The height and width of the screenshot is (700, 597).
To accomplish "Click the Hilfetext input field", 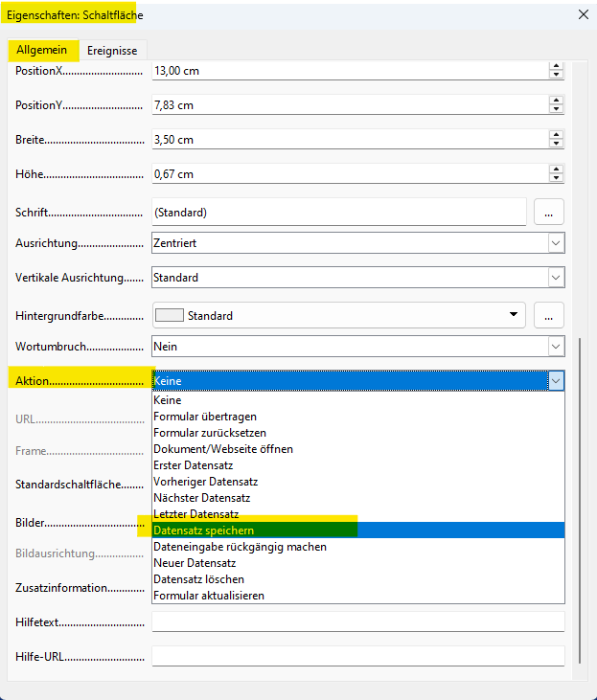I will point(357,622).
